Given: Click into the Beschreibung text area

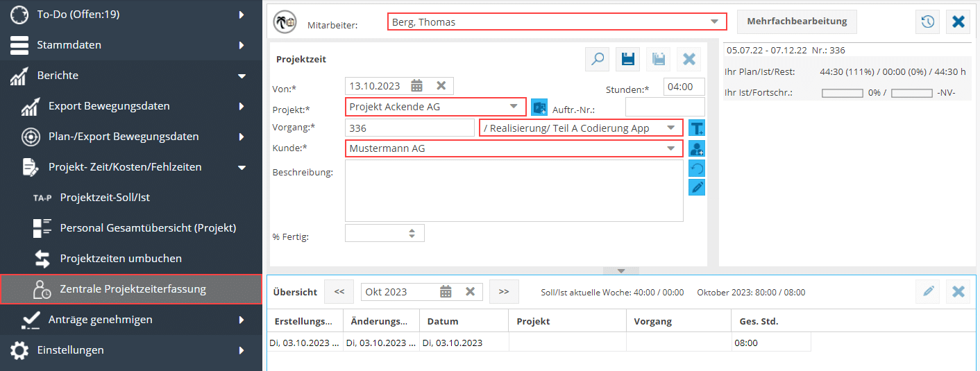Looking at the screenshot, I should [x=514, y=191].
